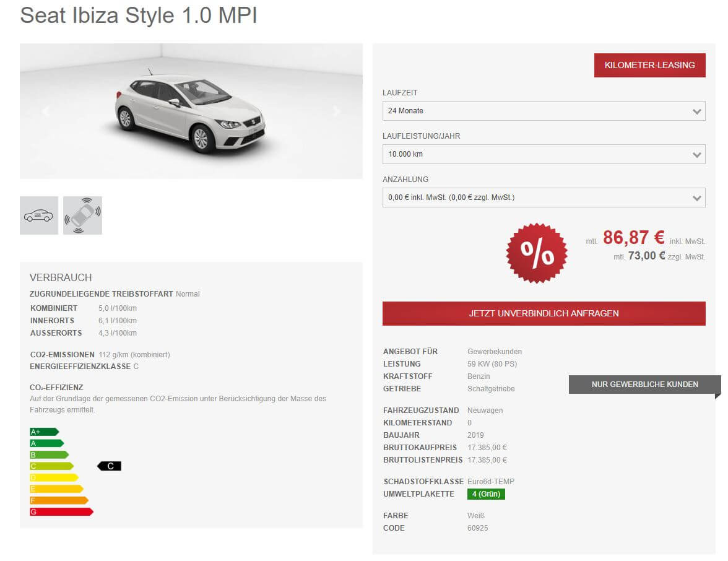Click the Farbe Weiß value
Image resolution: width=728 pixels, height=561 pixels.
pyautogui.click(x=476, y=515)
